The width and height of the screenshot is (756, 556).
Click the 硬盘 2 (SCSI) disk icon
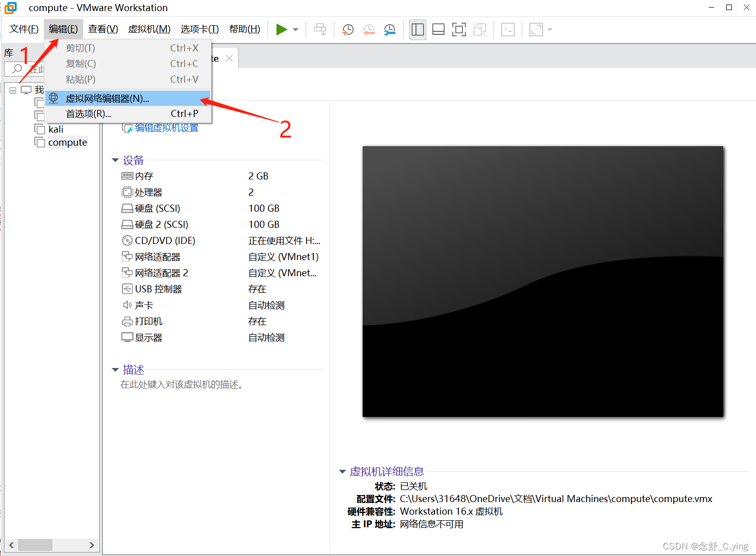pyautogui.click(x=127, y=224)
